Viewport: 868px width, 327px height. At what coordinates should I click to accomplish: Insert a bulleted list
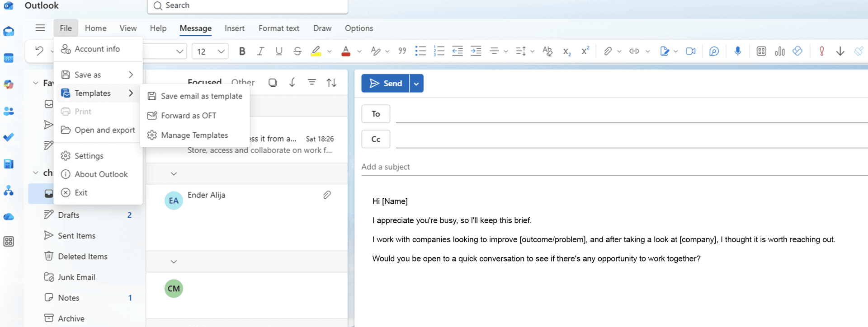click(x=420, y=51)
